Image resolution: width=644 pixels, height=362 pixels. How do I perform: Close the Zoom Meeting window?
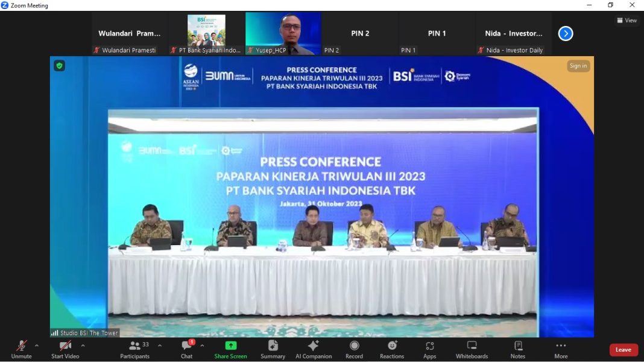(x=632, y=5)
